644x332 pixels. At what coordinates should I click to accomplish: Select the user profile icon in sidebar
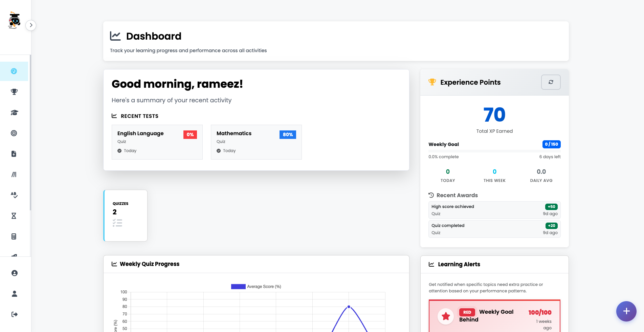click(14, 273)
